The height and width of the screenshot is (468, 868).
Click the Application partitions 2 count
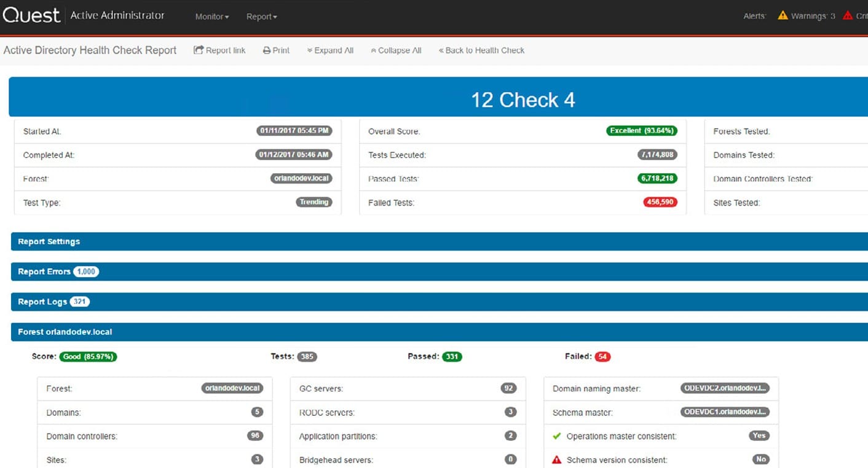[x=510, y=435]
